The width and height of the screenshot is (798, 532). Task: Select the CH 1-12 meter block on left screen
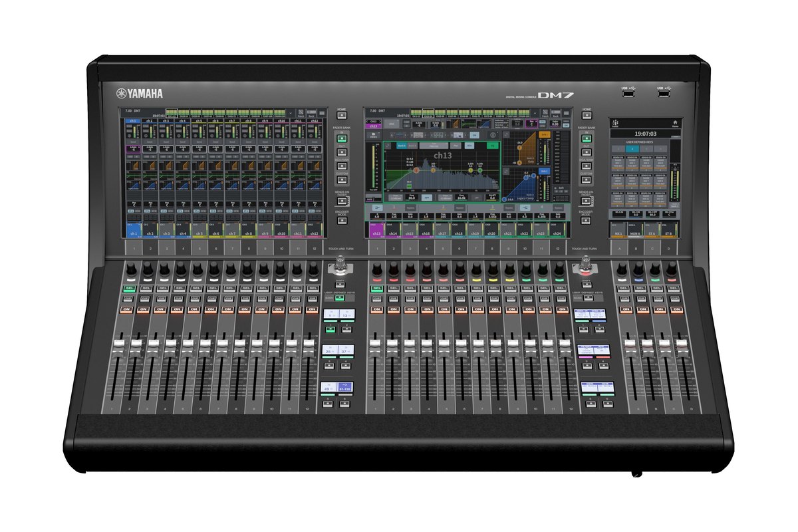(172, 113)
